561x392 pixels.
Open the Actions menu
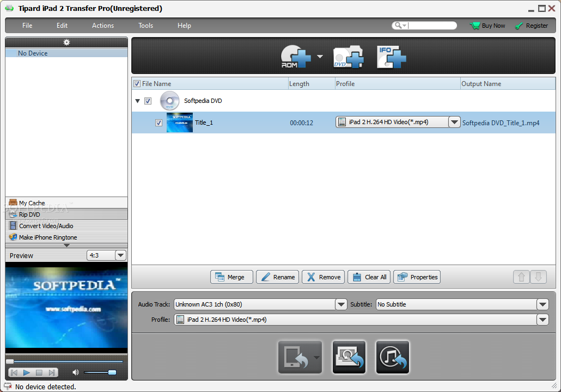[x=103, y=26]
